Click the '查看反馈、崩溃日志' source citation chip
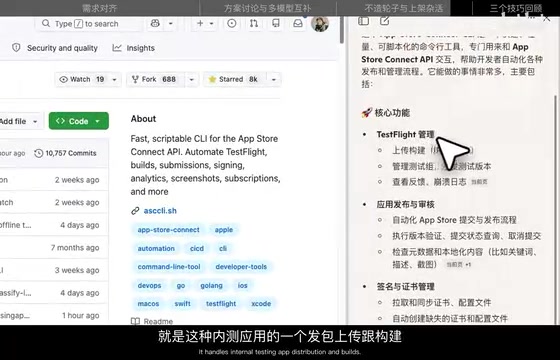The width and height of the screenshot is (560, 360). tap(479, 182)
